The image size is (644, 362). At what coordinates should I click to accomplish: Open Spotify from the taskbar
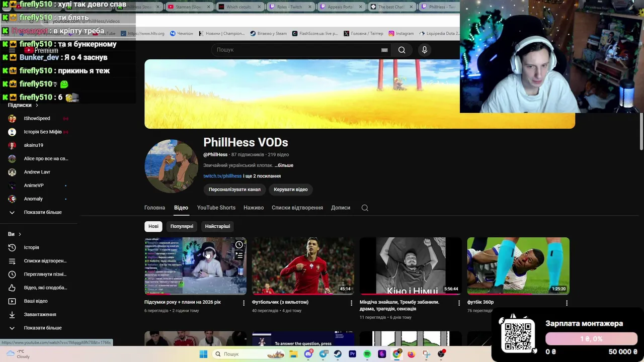tap(367, 354)
